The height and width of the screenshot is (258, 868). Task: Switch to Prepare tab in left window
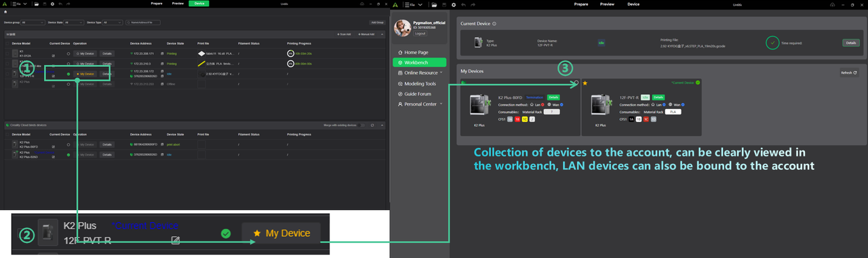[157, 3]
